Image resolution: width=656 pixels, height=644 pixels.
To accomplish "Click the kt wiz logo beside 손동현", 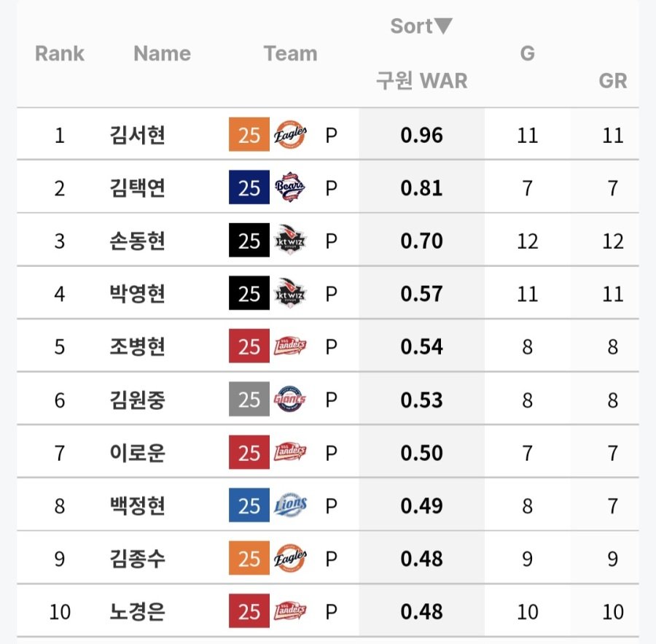I will pos(290,240).
